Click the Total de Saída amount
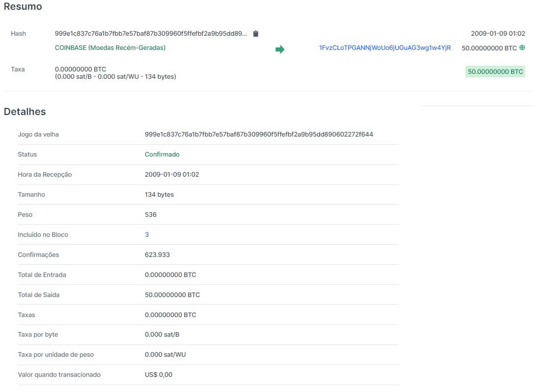 point(172,295)
